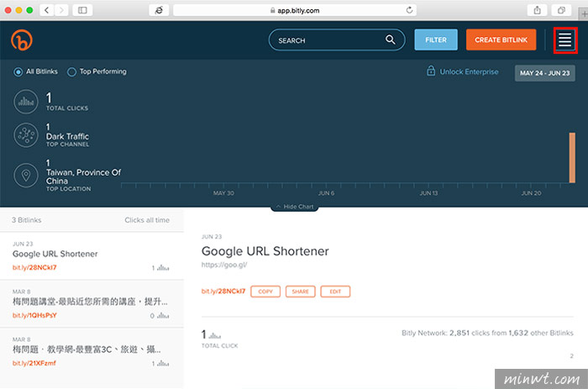Click the Unlock Enterprise lock icon
Screen dimensions: 588x389
pos(431,71)
